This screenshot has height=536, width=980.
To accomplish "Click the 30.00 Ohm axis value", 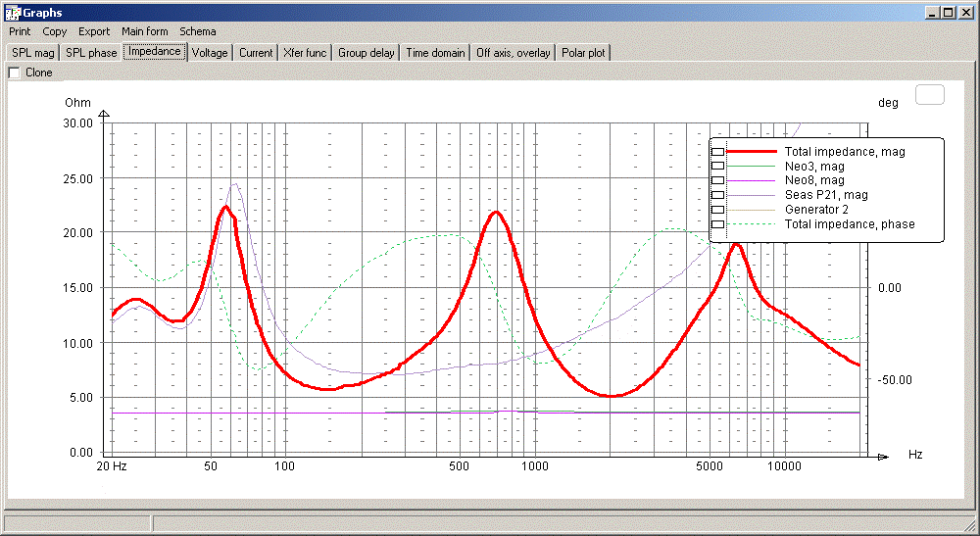I will click(x=77, y=123).
